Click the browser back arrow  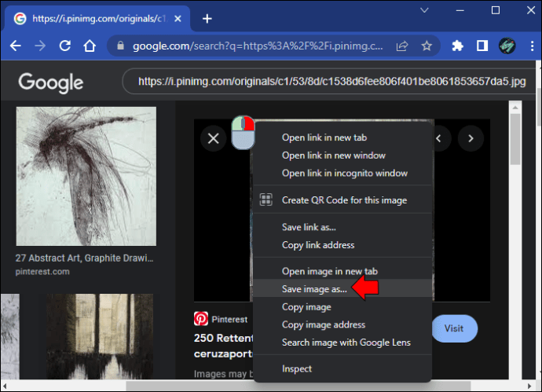tap(16, 46)
